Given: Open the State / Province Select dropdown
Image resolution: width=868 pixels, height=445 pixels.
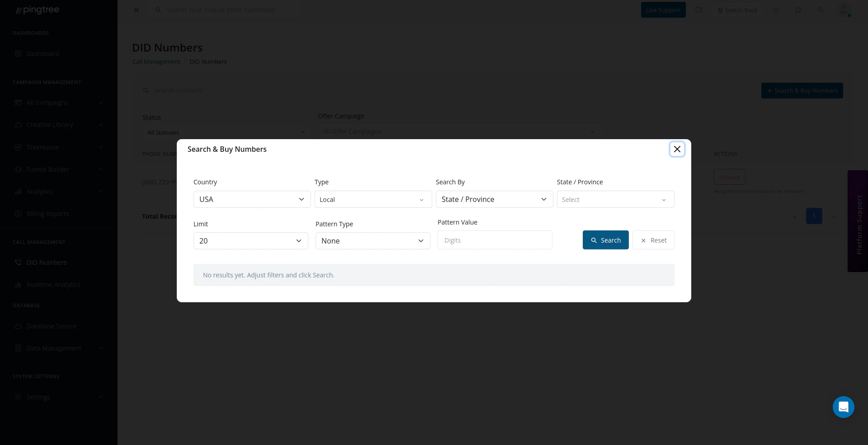Looking at the screenshot, I should point(615,199).
